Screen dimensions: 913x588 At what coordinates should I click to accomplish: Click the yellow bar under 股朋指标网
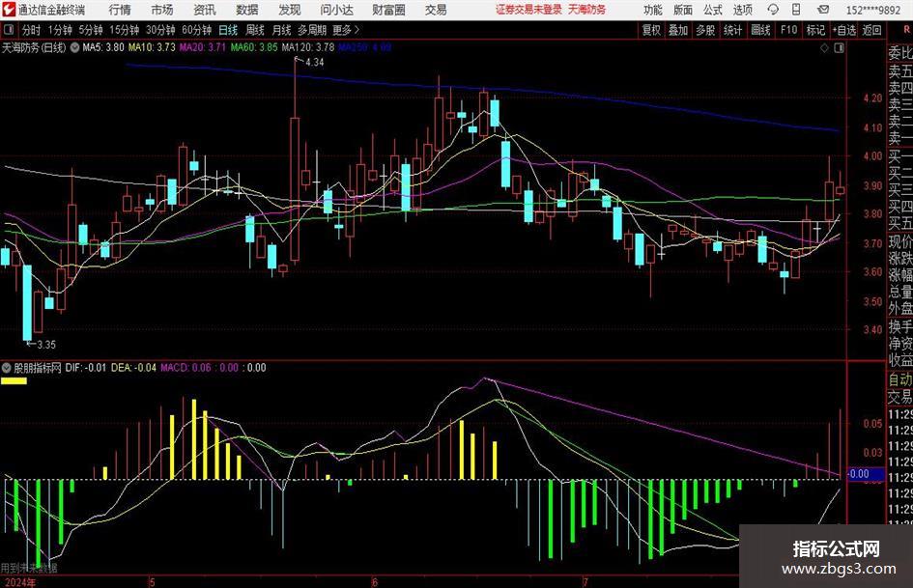tap(14, 381)
